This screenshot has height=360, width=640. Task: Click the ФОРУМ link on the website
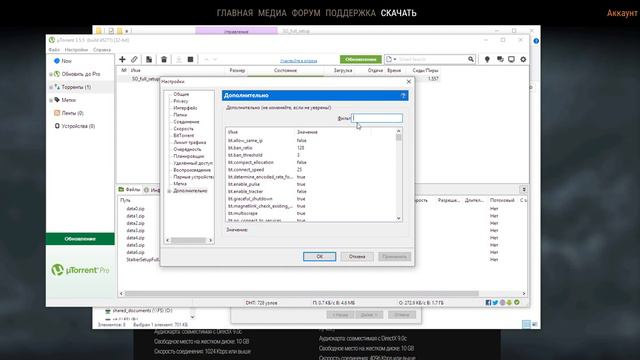coord(306,13)
